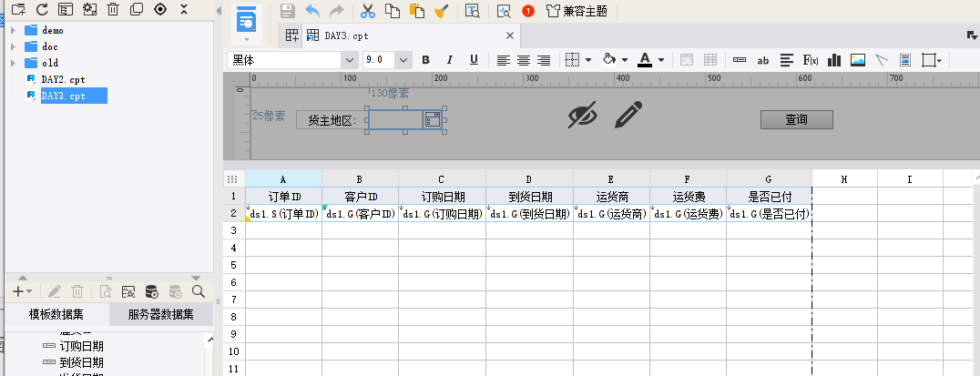This screenshot has height=376, width=980.
Task: Insert a formula with the F(x) icon
Action: (x=811, y=60)
